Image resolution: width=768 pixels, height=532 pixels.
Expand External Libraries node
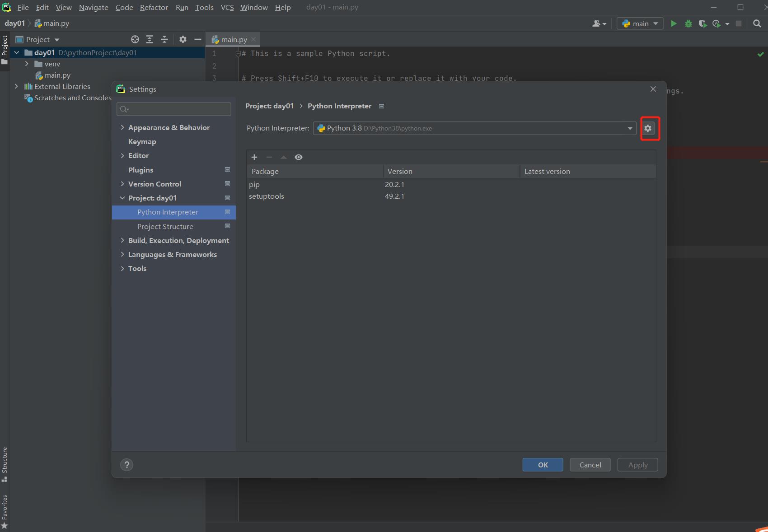[x=17, y=86]
